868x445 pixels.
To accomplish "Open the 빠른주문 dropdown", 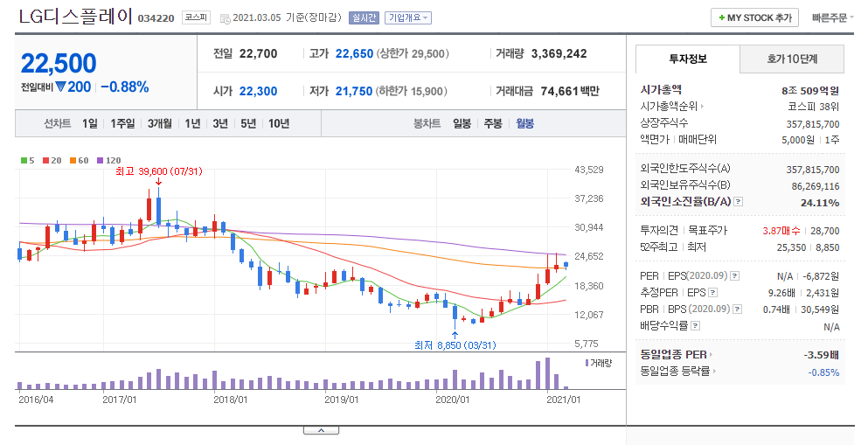I will (832, 18).
